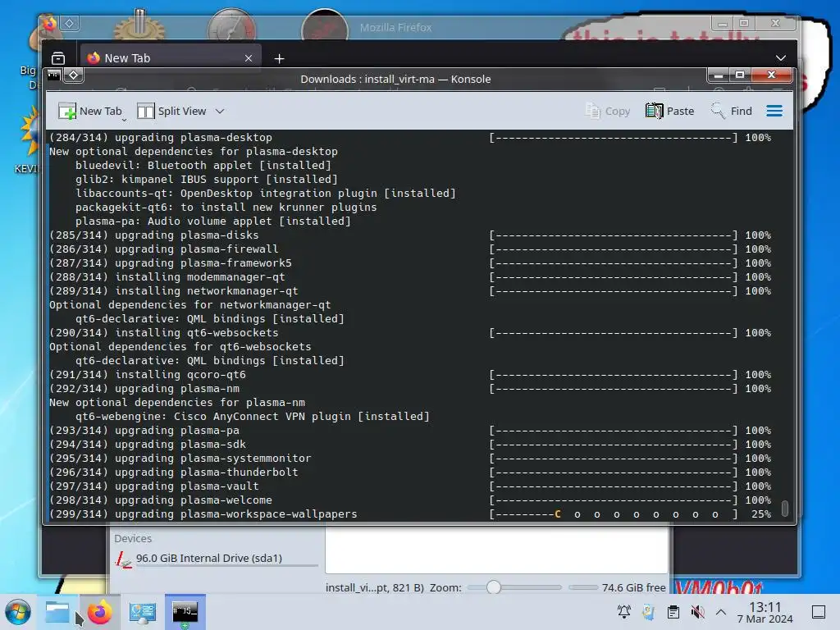840x630 pixels.
Task: Open the clipboard tray icon
Action: point(673,611)
